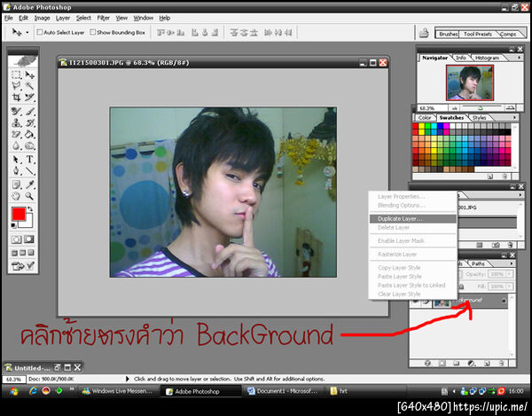This screenshot has width=532, height=416.
Task: Click the Navigator preview thumbnail
Action: tap(470, 82)
